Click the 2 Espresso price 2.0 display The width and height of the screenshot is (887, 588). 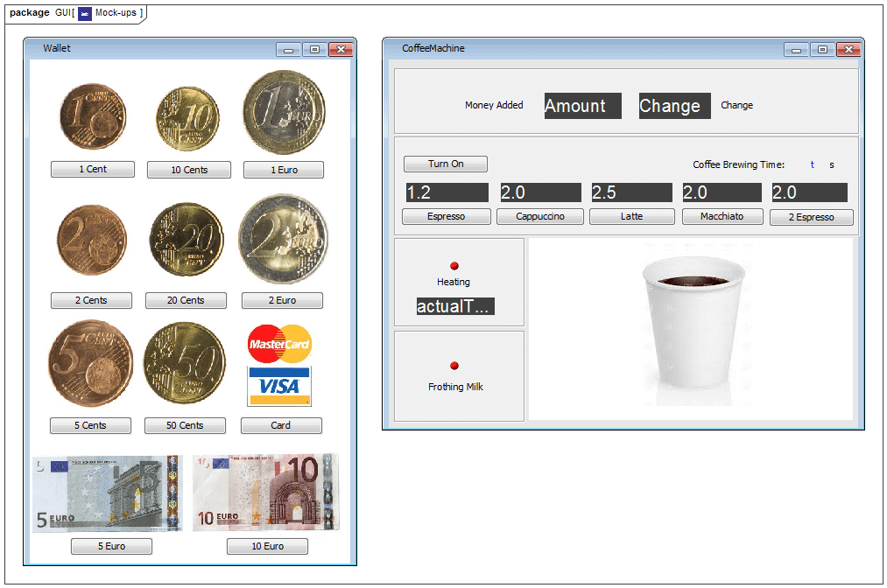809,192
